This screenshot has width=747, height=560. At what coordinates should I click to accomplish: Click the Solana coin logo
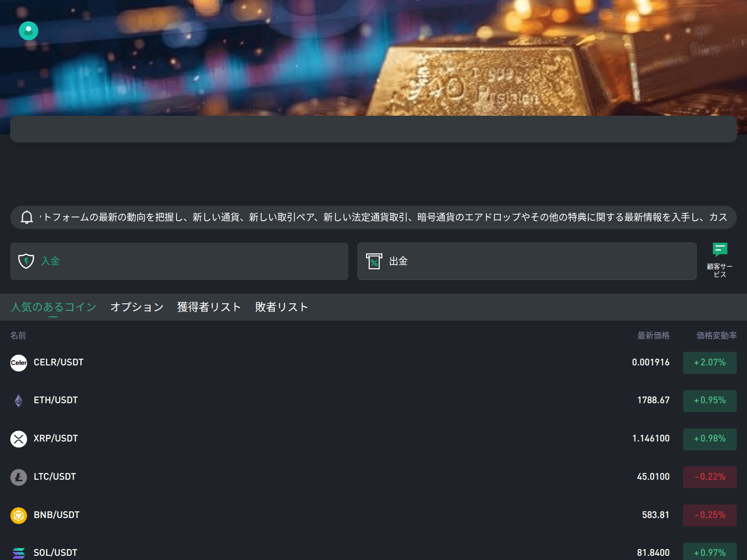coord(19,553)
